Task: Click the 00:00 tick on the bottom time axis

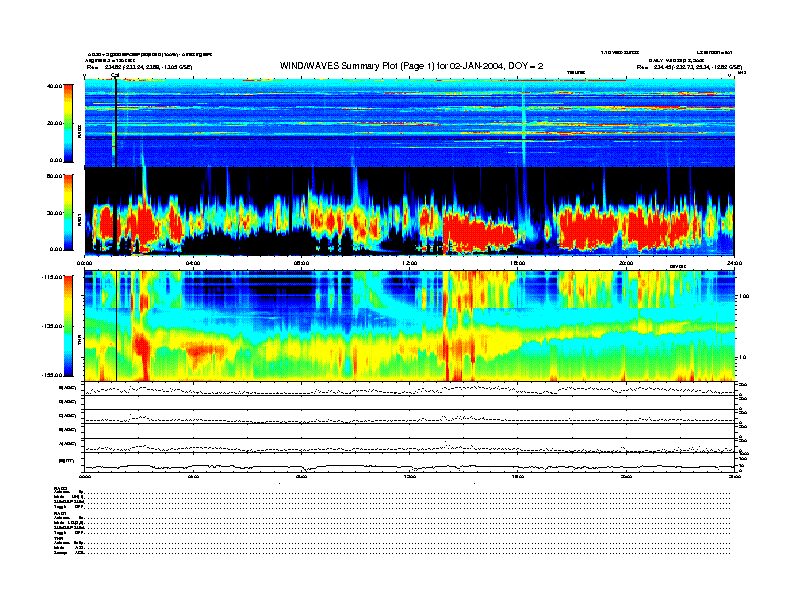Action: tap(85, 478)
